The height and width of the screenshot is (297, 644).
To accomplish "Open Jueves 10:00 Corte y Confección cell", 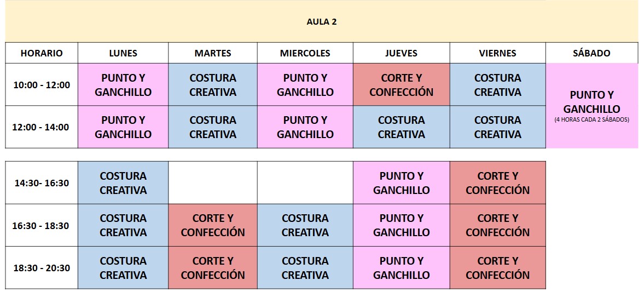I will click(401, 85).
